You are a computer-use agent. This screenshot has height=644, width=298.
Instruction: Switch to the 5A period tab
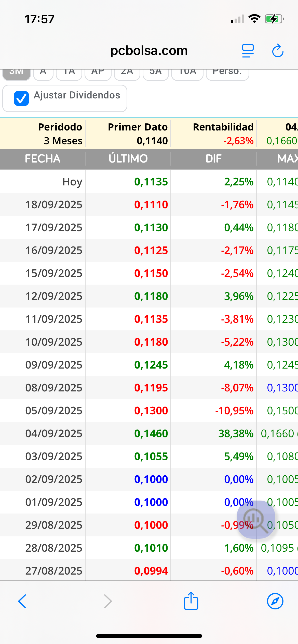click(x=156, y=74)
